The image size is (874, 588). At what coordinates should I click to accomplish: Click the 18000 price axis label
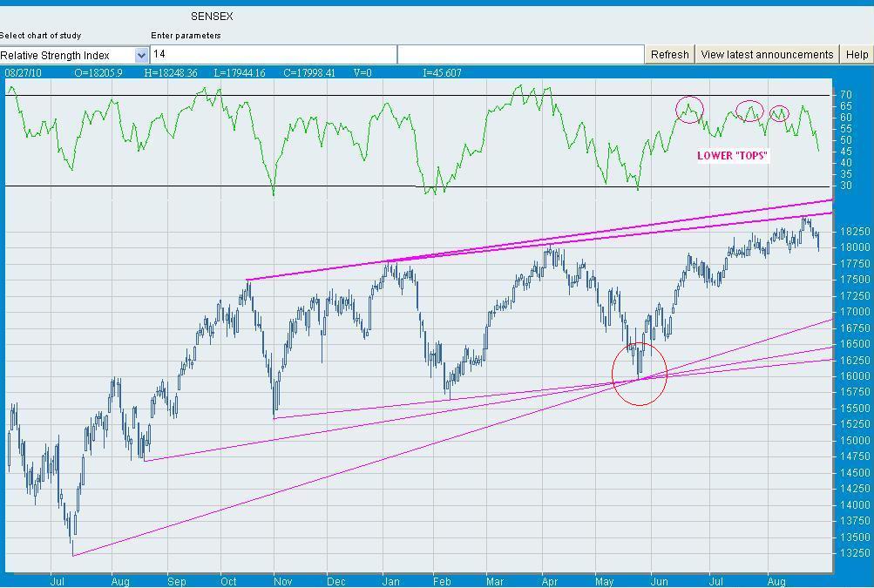tap(855, 247)
